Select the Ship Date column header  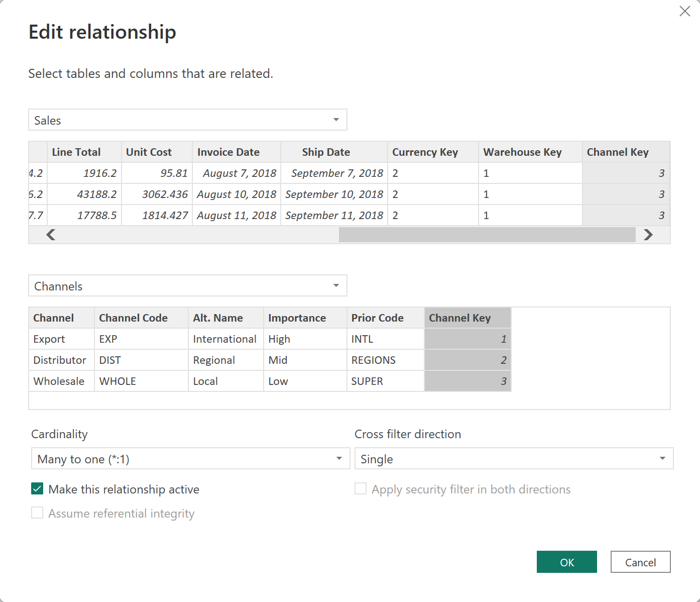point(334,152)
